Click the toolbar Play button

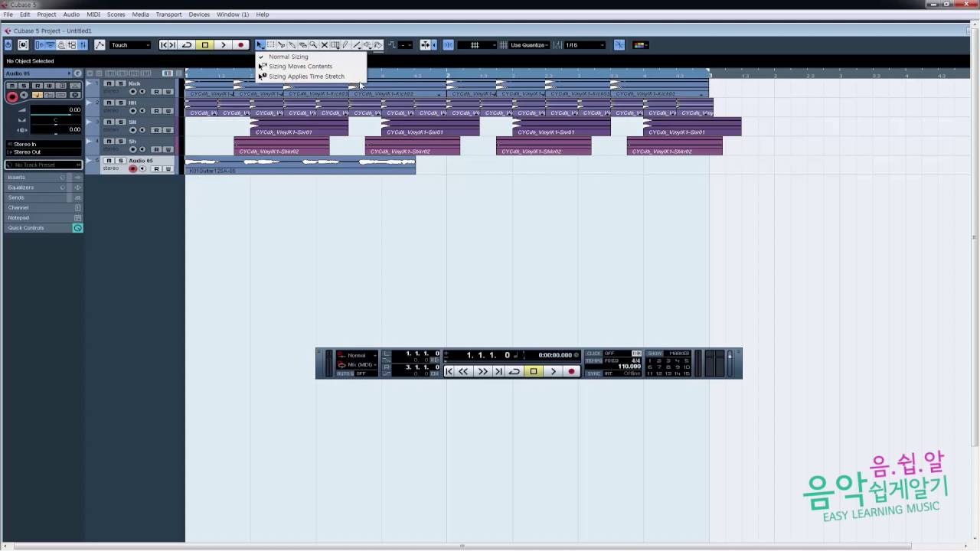point(223,45)
